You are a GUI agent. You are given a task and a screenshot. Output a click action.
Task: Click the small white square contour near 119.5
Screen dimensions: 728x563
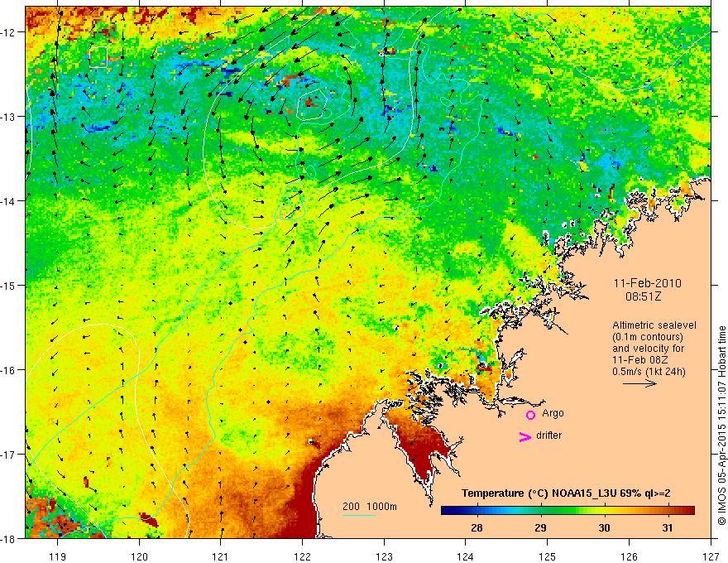click(98, 57)
